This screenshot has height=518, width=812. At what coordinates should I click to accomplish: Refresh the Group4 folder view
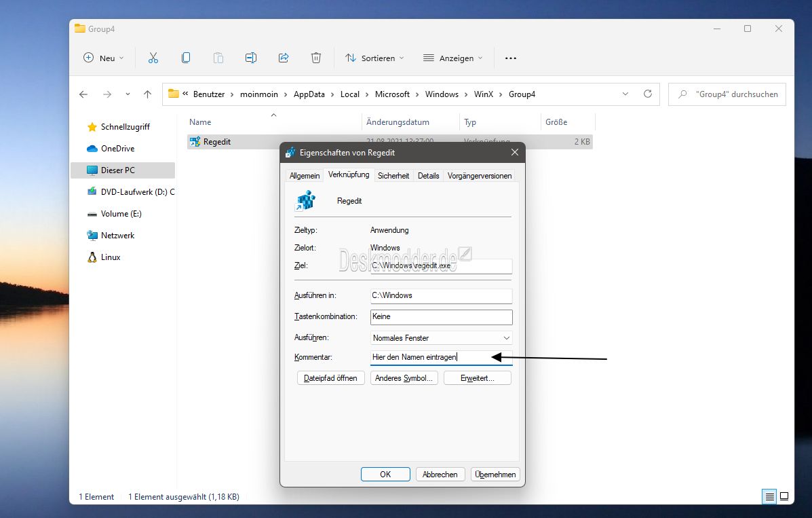(x=647, y=94)
